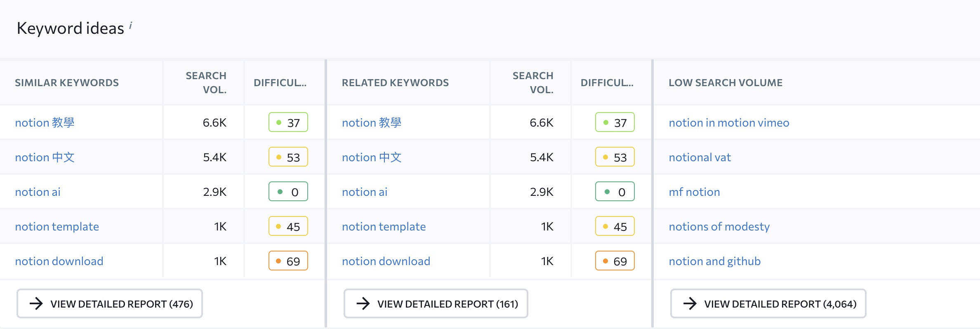This screenshot has height=329, width=980.
Task: Click arrow icon in Related Keywords report button
Action: click(363, 304)
